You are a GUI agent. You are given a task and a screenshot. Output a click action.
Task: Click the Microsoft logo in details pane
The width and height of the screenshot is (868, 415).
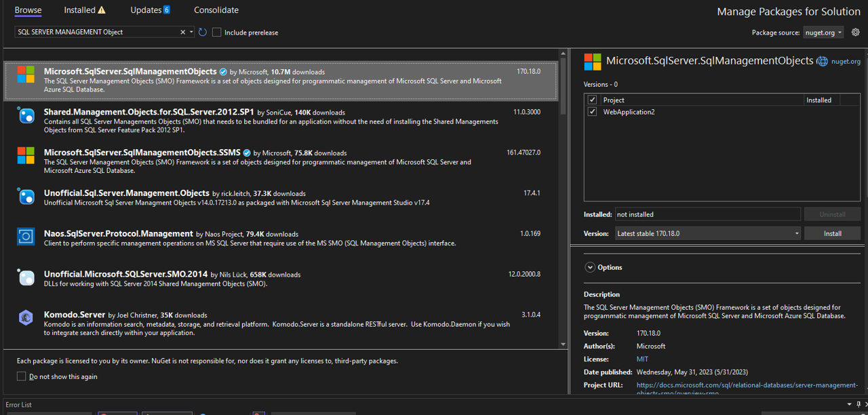(593, 62)
